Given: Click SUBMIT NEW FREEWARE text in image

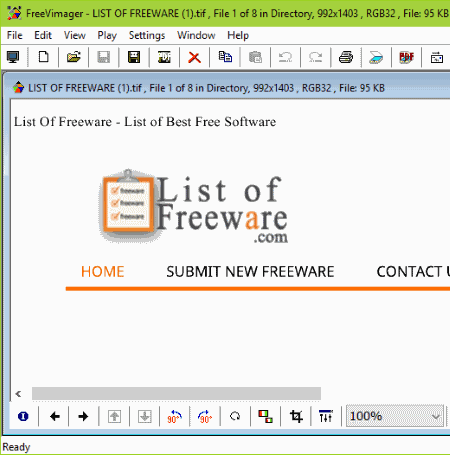Looking at the screenshot, I should pos(250,272).
